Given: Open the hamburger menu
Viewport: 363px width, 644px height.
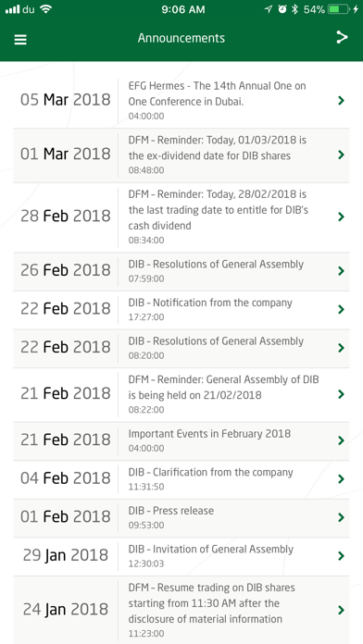Looking at the screenshot, I should (x=20, y=40).
